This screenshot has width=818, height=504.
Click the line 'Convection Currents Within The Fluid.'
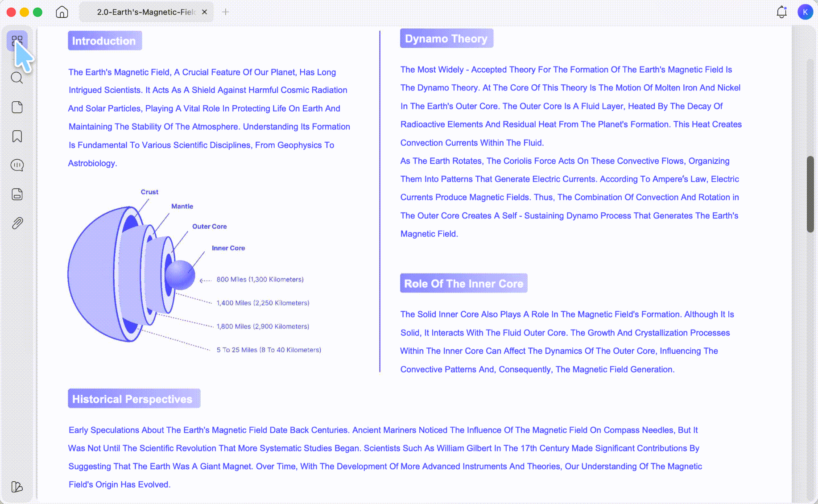click(x=472, y=143)
